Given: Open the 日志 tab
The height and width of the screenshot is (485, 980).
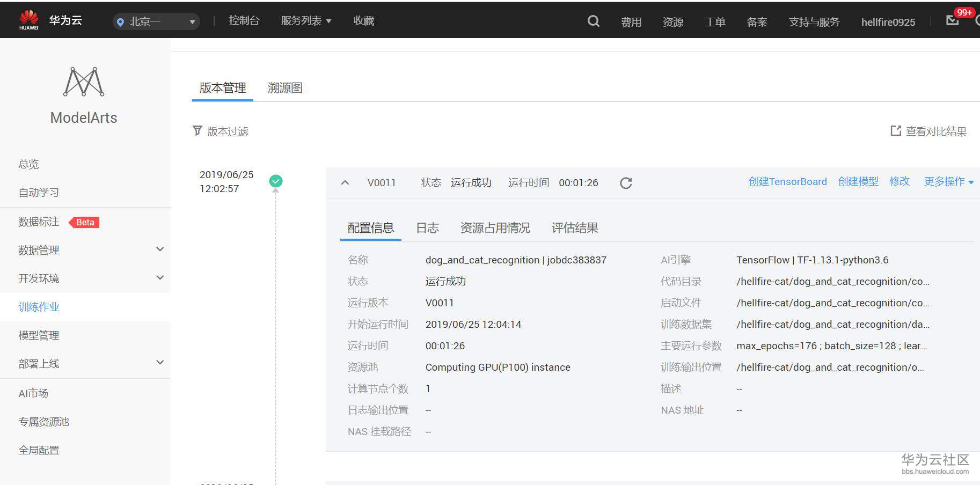Looking at the screenshot, I should (x=428, y=228).
